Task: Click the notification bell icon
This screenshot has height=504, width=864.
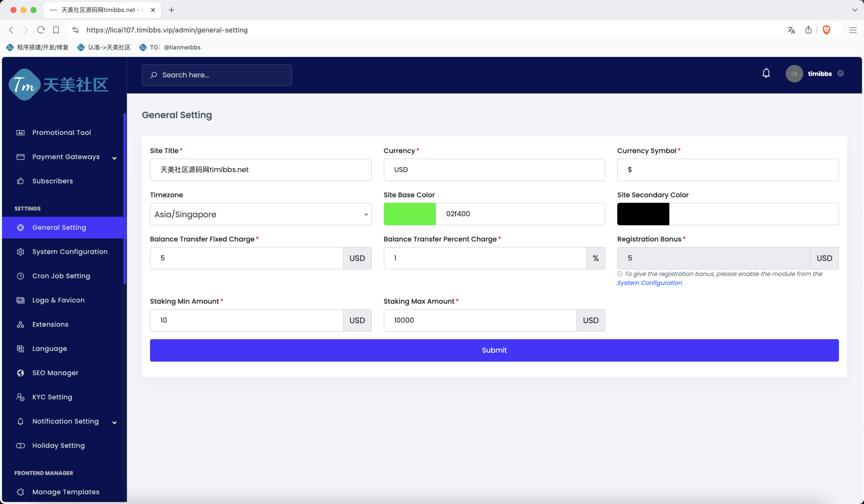Action: tap(766, 73)
